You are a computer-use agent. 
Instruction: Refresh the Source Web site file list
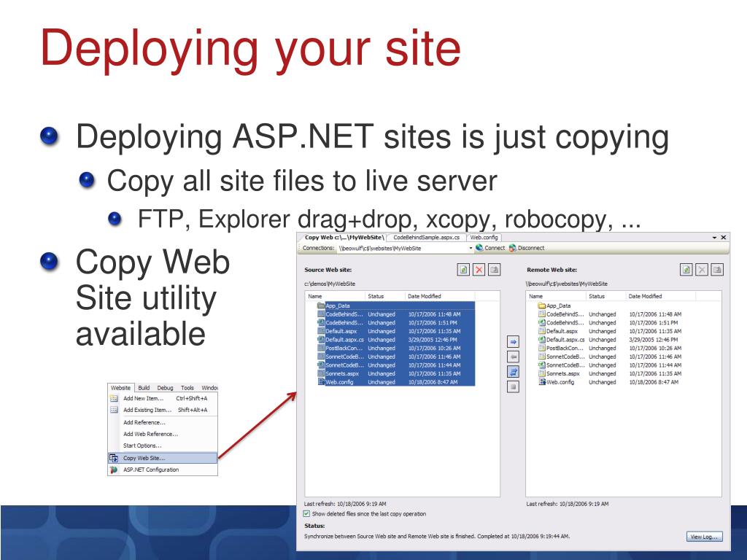463,270
